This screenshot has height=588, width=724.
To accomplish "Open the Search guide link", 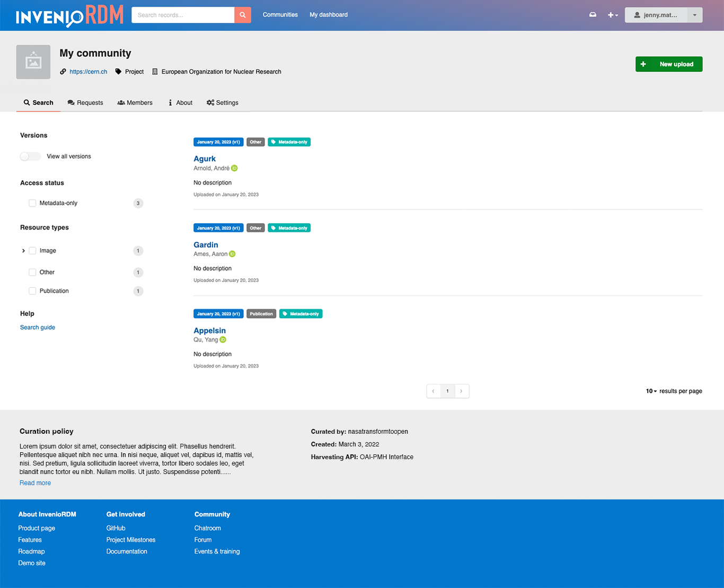I will 37,327.
